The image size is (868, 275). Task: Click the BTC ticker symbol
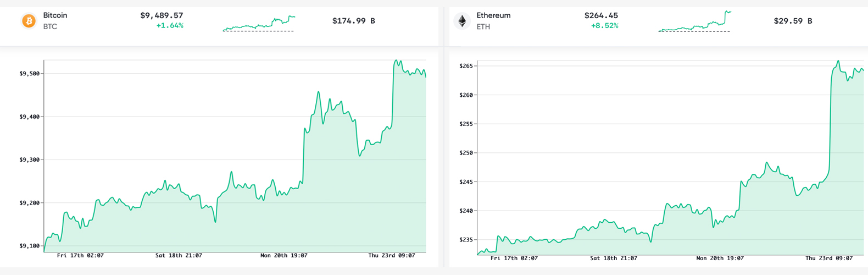pos(50,26)
